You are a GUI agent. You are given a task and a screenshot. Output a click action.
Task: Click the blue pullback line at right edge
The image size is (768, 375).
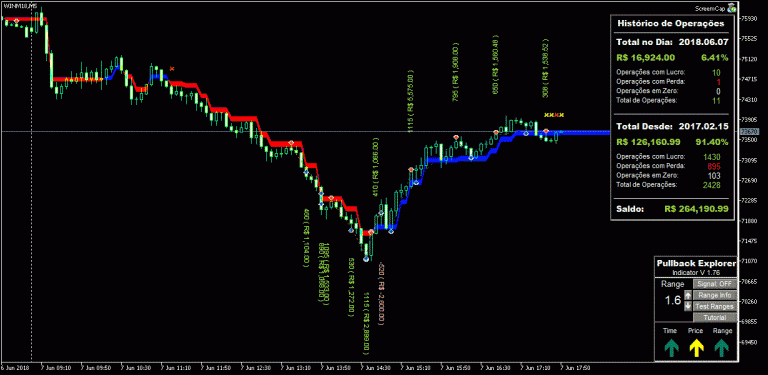(x=587, y=132)
